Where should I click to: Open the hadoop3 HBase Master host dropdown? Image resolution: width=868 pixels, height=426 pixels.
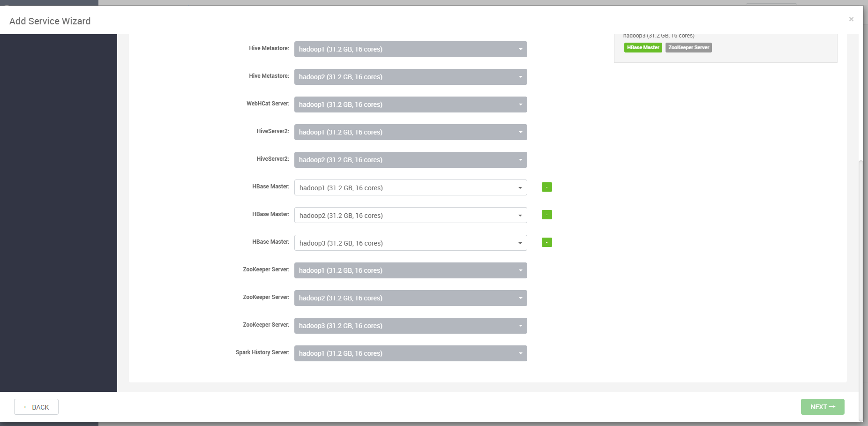[410, 243]
